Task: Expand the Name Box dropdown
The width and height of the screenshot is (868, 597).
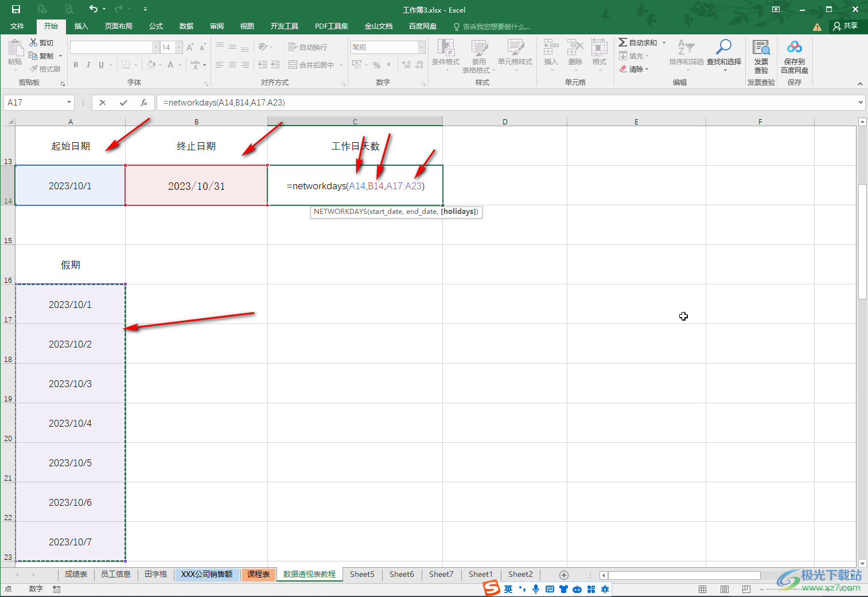Action: click(x=69, y=102)
